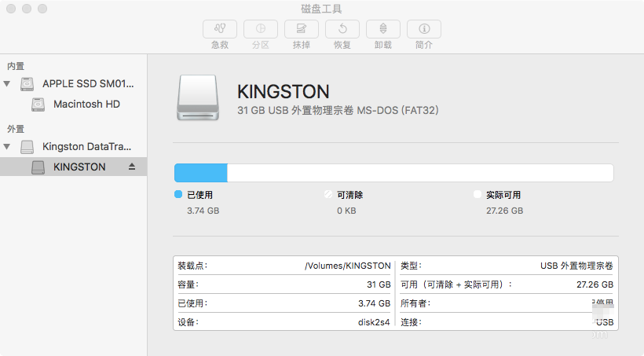Click the KINGSTON volume icon in sidebar
This screenshot has height=356, width=644.
tap(38, 167)
